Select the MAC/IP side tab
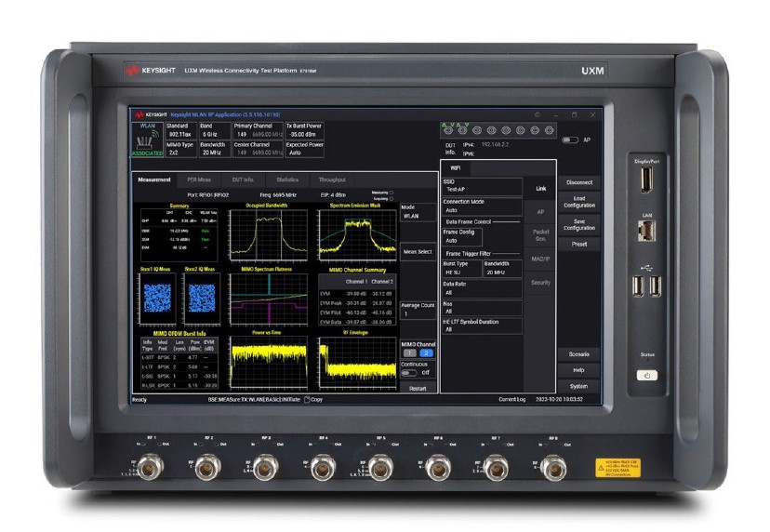The height and width of the screenshot is (532, 770). pos(540,259)
